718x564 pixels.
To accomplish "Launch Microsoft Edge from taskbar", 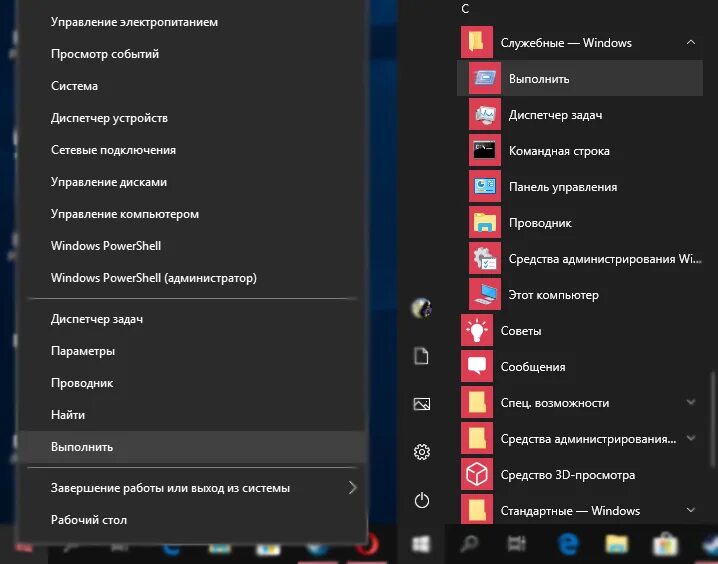I will (x=568, y=544).
